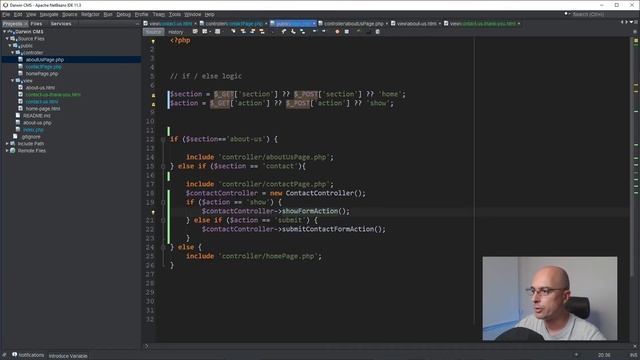Open the Edit menu
This screenshot has height=360, width=640.
click(x=18, y=14)
